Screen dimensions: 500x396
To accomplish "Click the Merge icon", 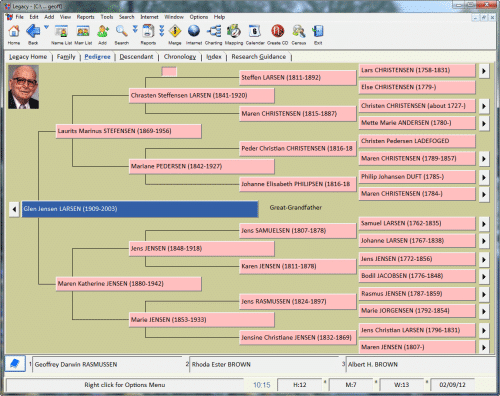I will click(175, 31).
